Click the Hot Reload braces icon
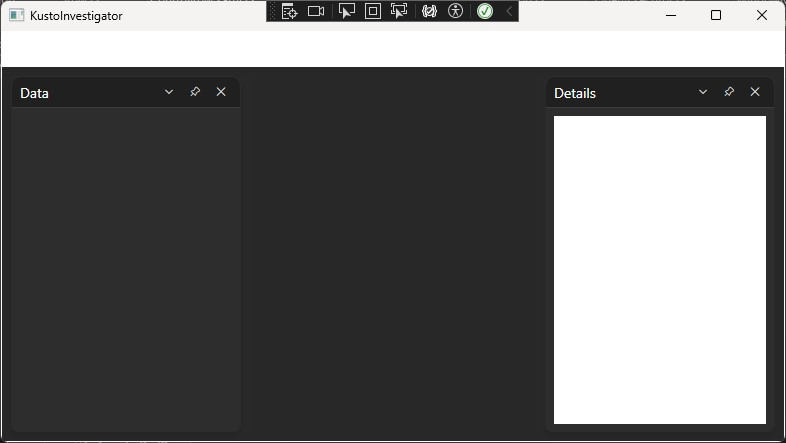786x443 pixels. [x=430, y=11]
